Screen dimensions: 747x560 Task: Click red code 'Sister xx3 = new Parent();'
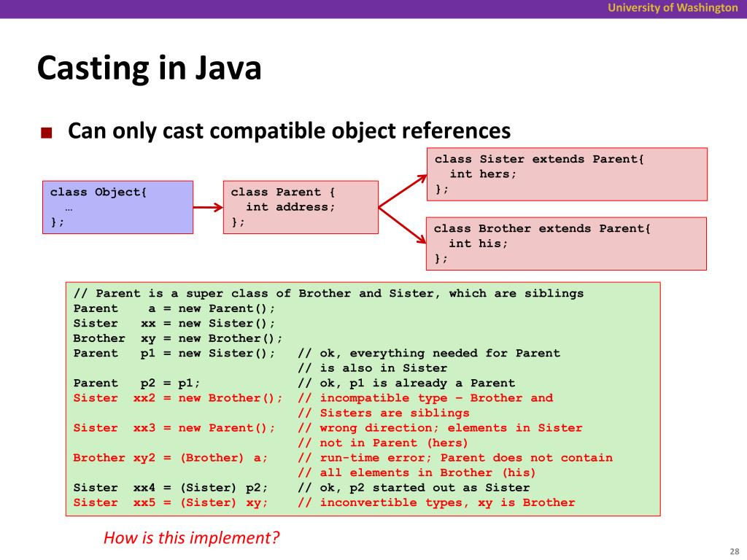(174, 428)
